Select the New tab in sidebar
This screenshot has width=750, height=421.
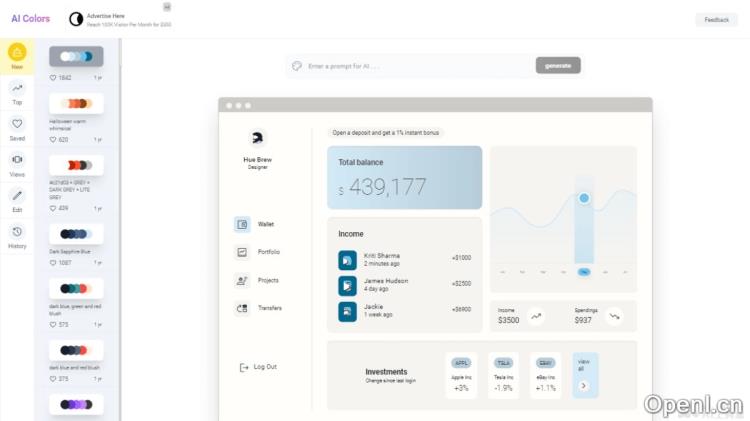(17, 56)
